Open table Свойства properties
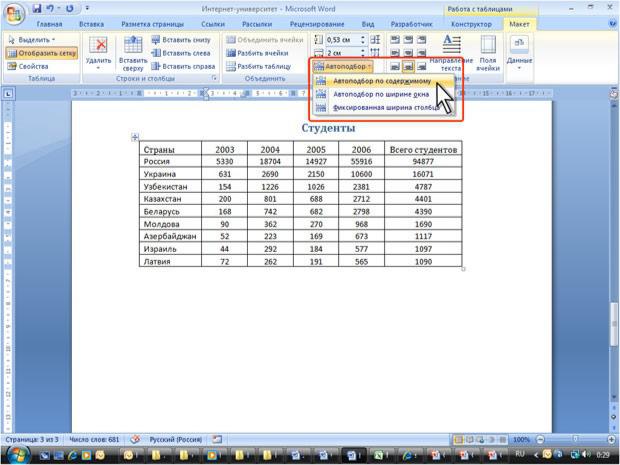This screenshot has width=620, height=465. (28, 66)
